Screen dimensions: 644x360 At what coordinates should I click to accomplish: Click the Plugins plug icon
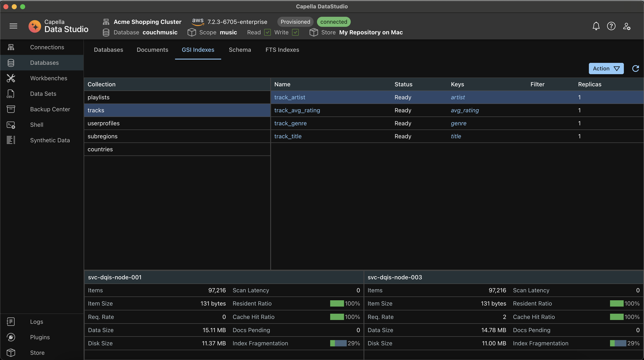click(11, 337)
